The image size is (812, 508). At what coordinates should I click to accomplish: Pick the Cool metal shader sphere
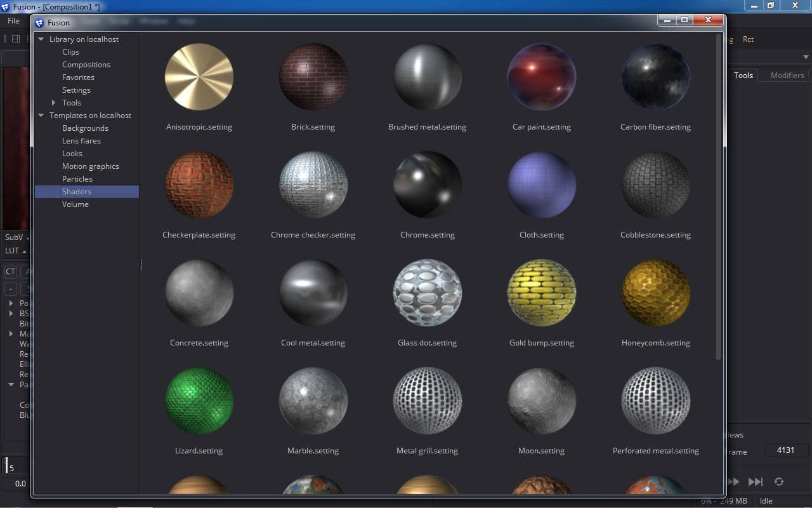tap(313, 293)
